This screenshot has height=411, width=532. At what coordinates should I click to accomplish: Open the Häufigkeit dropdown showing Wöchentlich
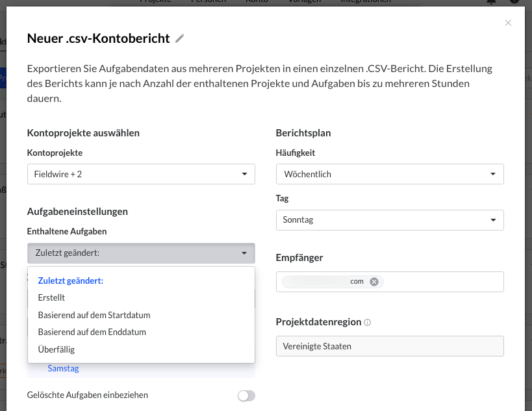pos(389,174)
